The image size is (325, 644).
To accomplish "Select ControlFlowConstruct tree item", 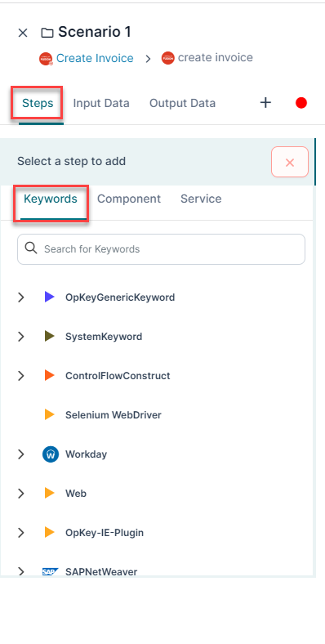I will (118, 376).
